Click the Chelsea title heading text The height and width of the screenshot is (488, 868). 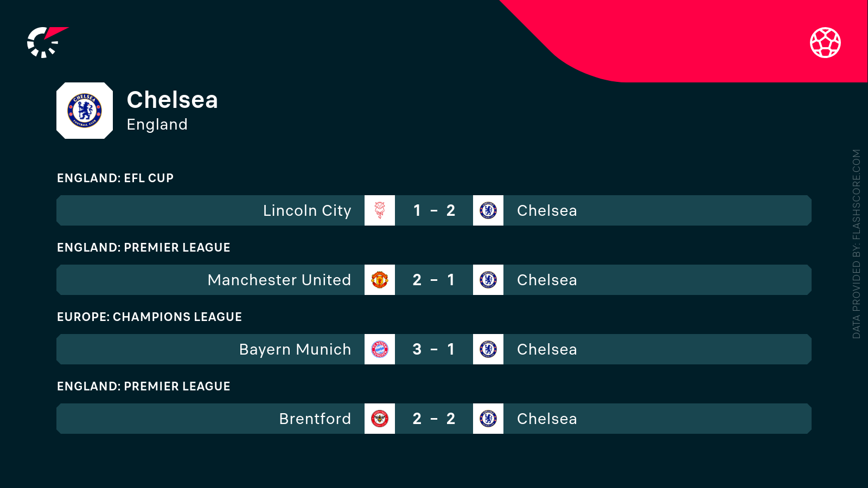click(172, 100)
